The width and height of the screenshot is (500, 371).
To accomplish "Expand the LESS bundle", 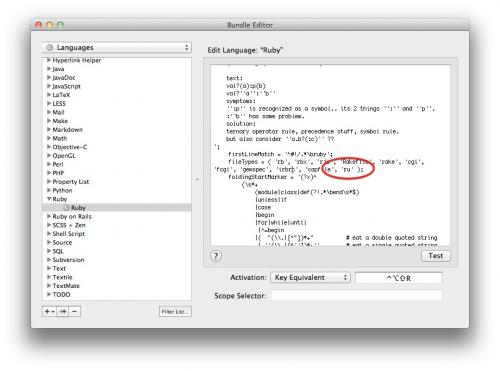I will pos(49,103).
